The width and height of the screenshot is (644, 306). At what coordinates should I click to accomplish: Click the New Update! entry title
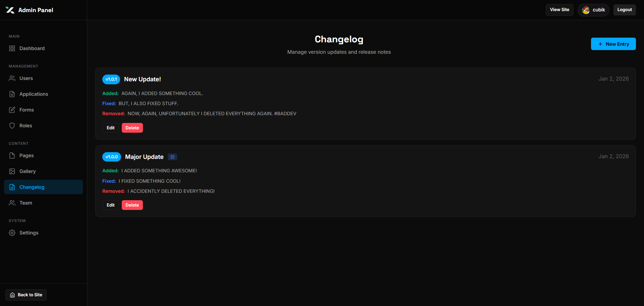tap(143, 79)
